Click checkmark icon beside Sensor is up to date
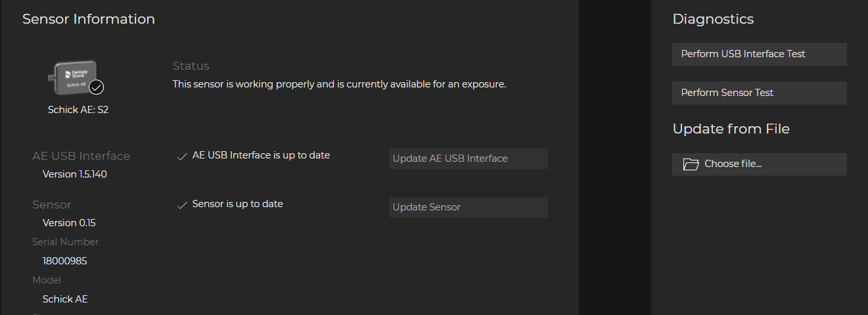 pyautogui.click(x=182, y=205)
